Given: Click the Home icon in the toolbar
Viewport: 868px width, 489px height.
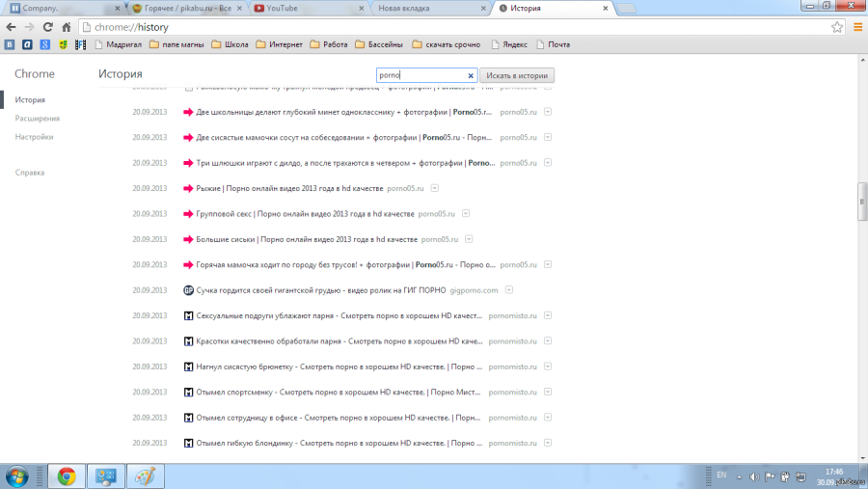Looking at the screenshot, I should tap(66, 27).
